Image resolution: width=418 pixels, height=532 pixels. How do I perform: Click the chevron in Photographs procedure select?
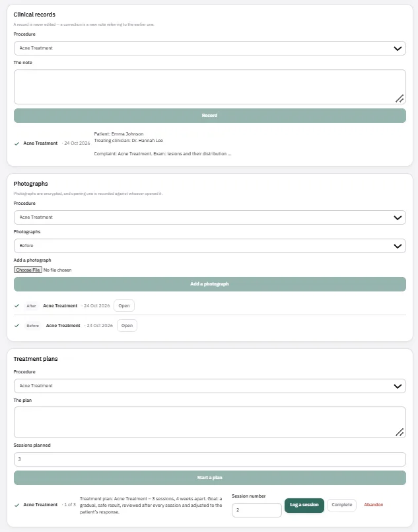[x=398, y=218]
